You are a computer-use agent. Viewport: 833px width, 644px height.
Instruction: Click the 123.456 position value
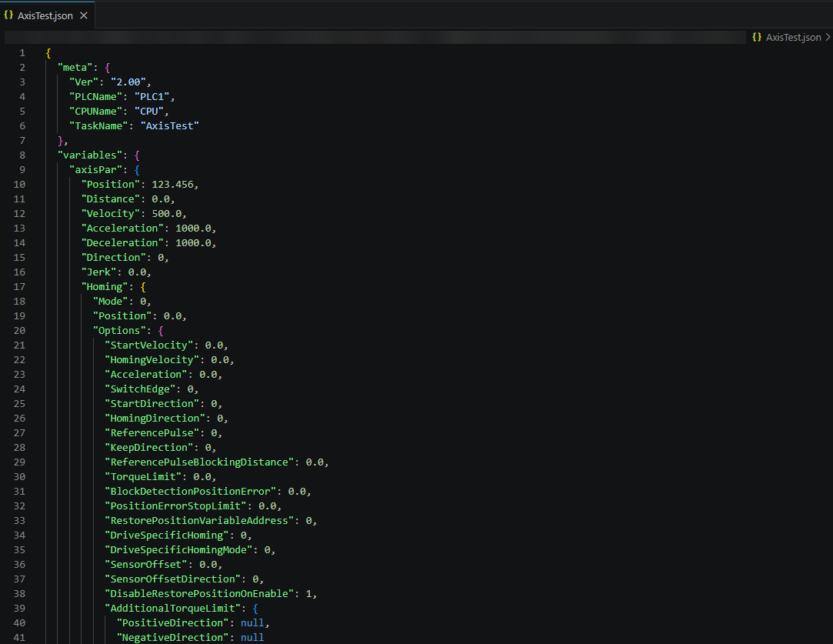click(x=172, y=185)
